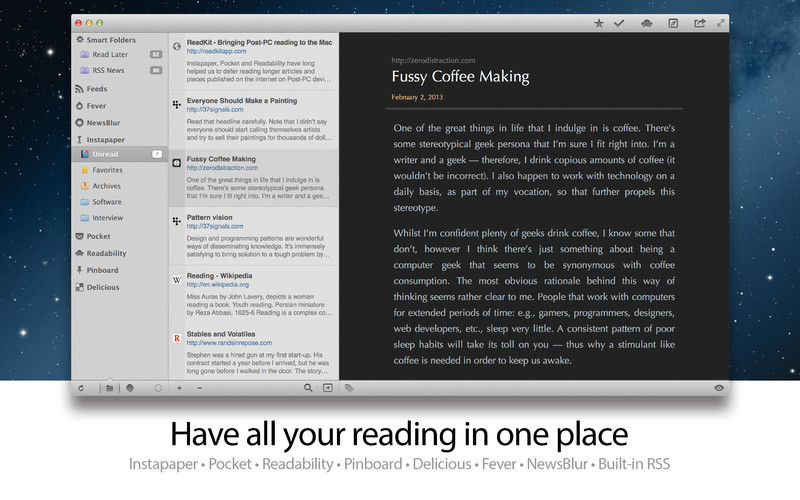Click the compose note icon in toolbar
The width and height of the screenshot is (800, 500).
pos(673,22)
